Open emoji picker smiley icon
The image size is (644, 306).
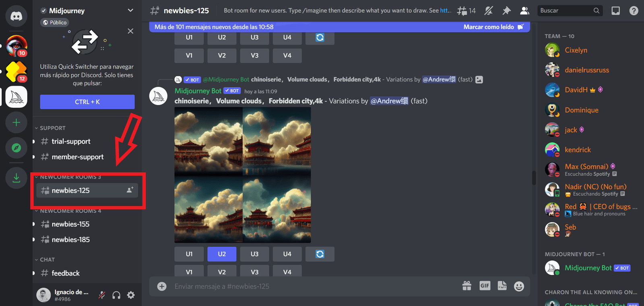(519, 286)
